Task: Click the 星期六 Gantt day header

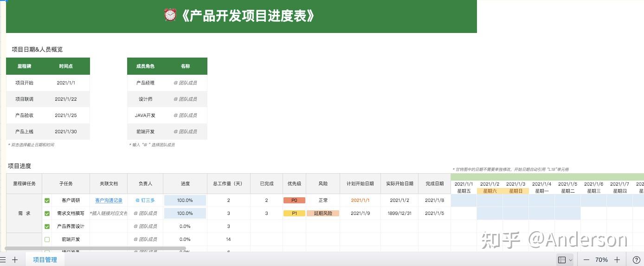Action: [490, 191]
